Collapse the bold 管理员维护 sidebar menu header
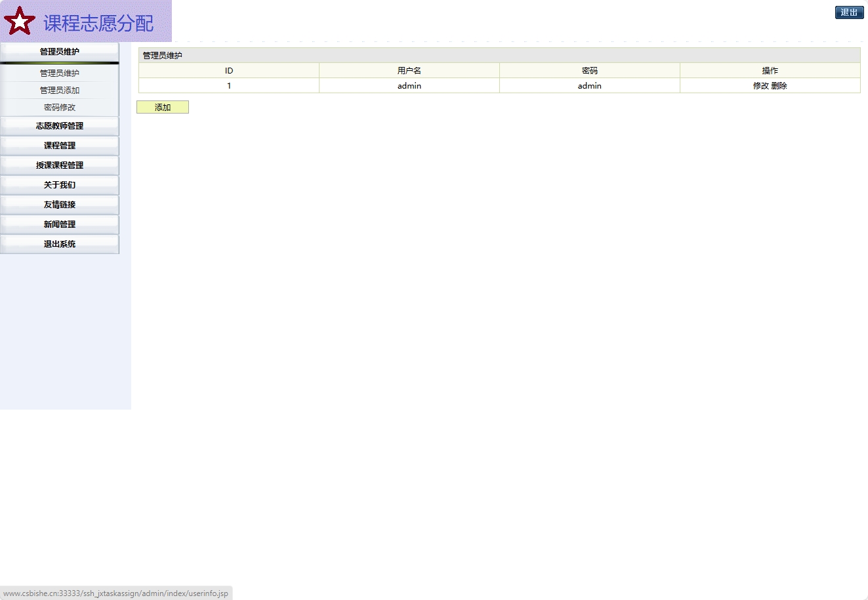868x600 pixels. click(60, 52)
